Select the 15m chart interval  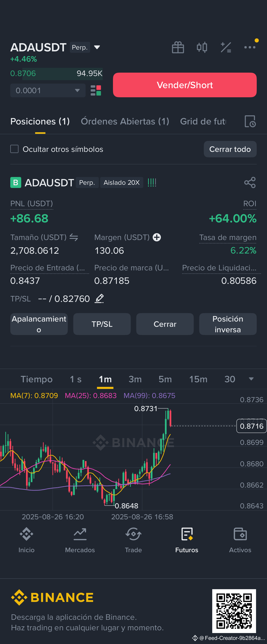coord(198,379)
